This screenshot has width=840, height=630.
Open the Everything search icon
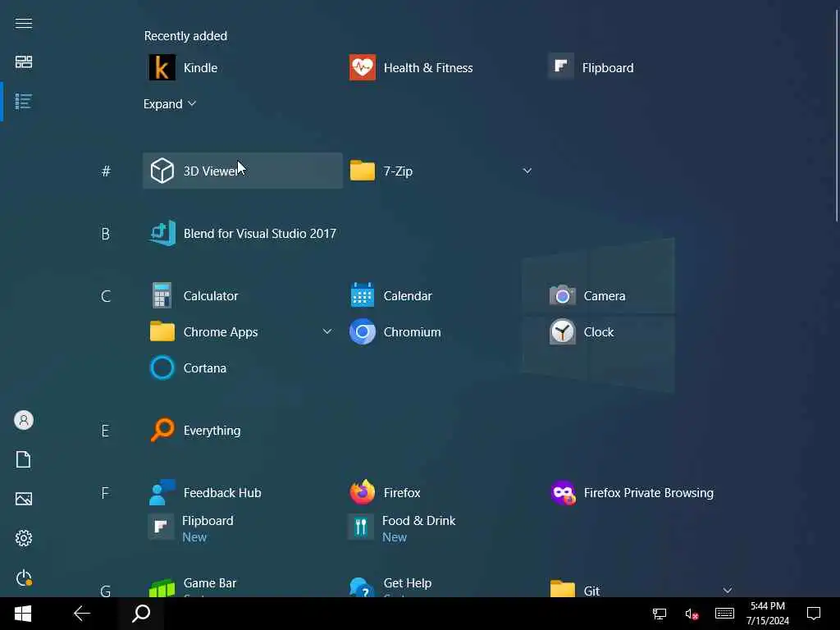pos(162,430)
